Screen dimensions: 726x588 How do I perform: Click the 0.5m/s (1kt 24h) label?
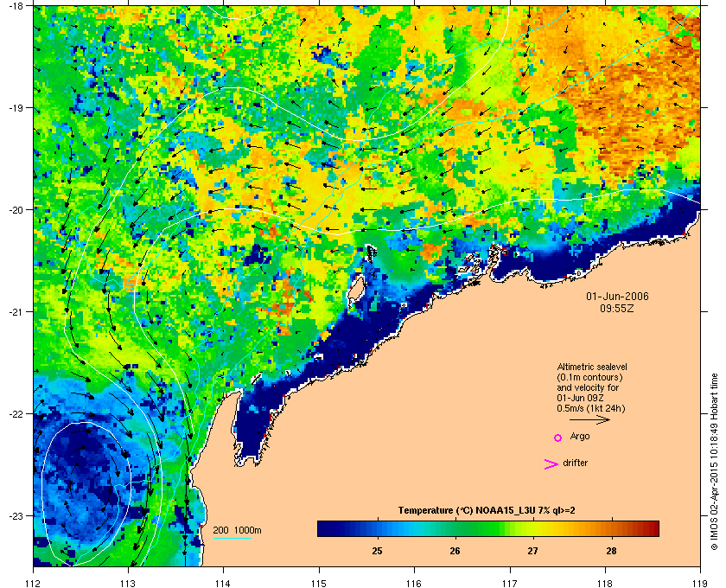coord(591,408)
